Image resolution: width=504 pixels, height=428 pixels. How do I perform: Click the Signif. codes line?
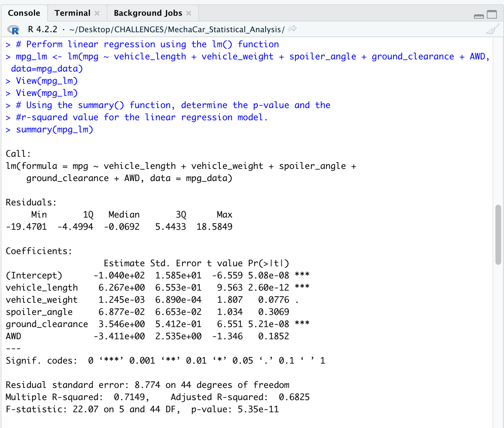pyautogui.click(x=165, y=360)
